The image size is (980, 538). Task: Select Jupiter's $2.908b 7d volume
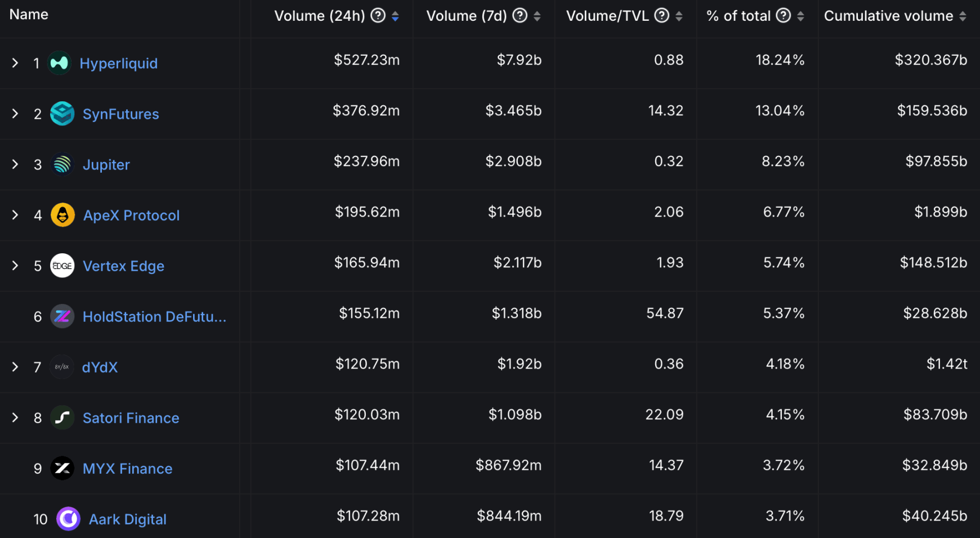[x=514, y=162]
